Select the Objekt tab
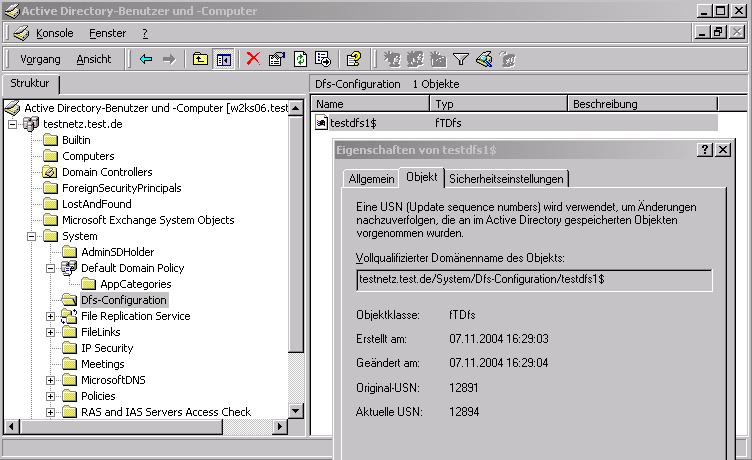The height and width of the screenshot is (460, 752). 422,177
